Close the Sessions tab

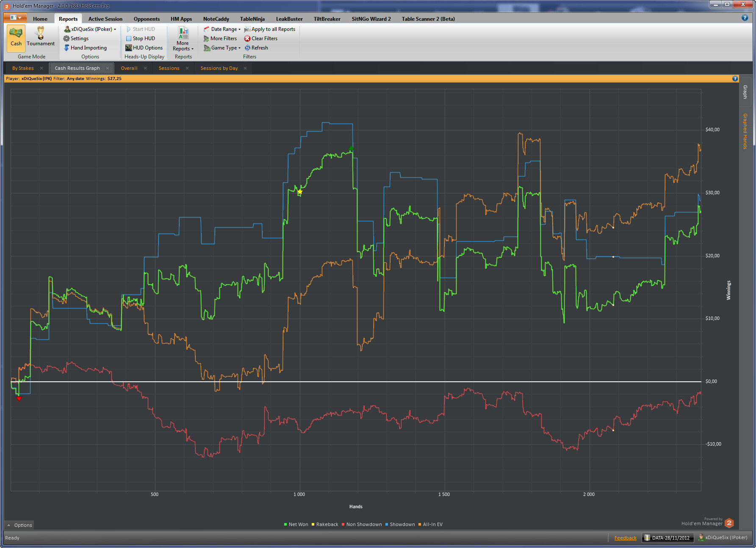tap(187, 68)
